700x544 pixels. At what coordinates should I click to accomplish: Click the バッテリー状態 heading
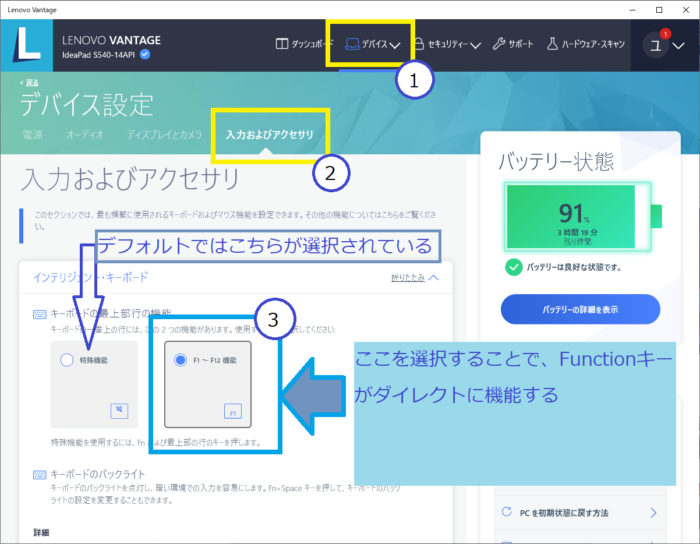[556, 161]
